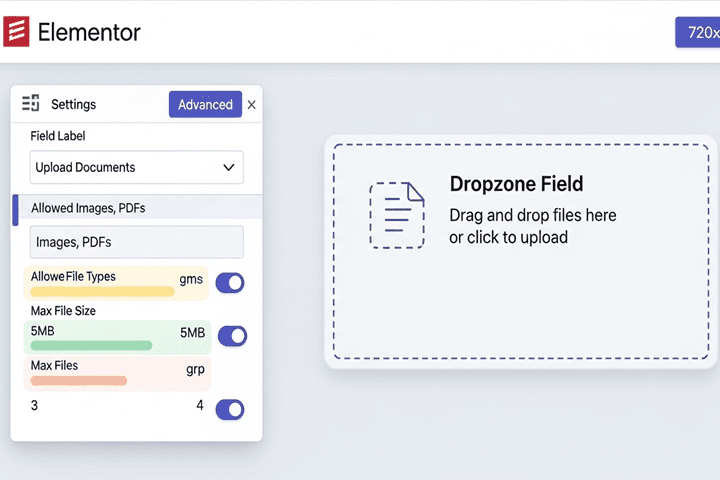Screen dimensions: 720x480
Task: Toggle the Allowe File Types switch
Action: click(230, 282)
